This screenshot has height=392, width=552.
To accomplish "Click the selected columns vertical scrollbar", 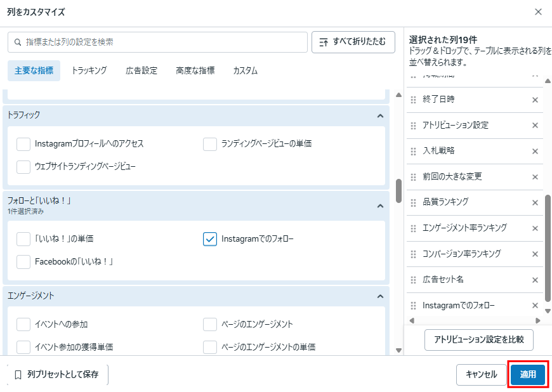I will pos(548,247).
